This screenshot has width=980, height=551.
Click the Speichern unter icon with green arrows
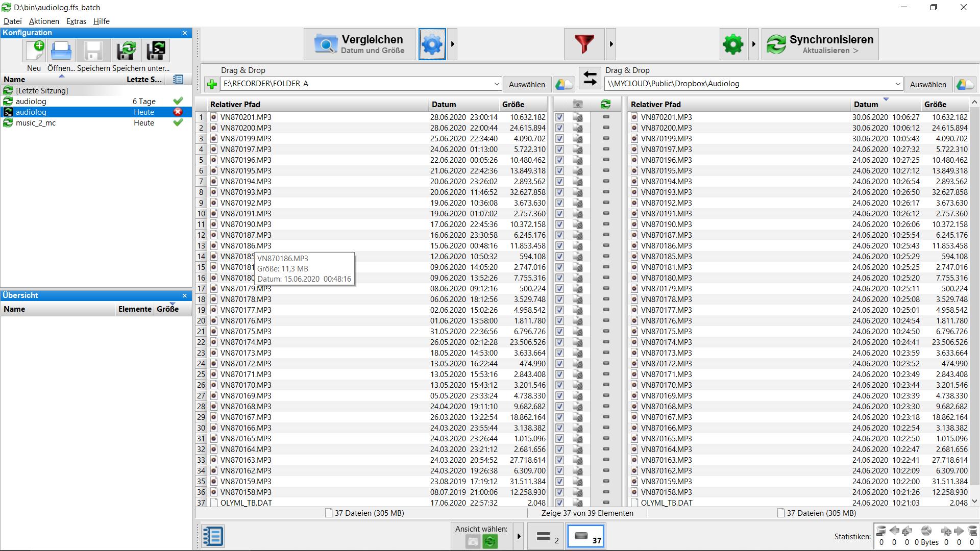(x=126, y=51)
